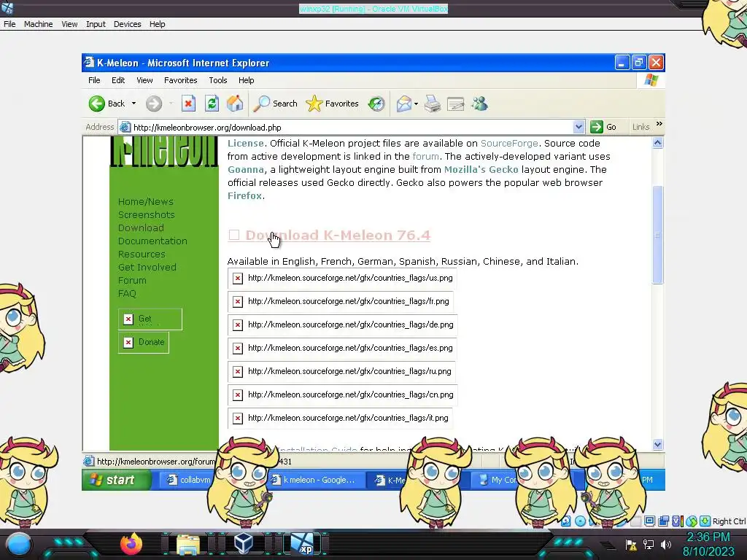747x560 pixels.
Task: Open host volume speaker tray icon
Action: tap(666, 544)
